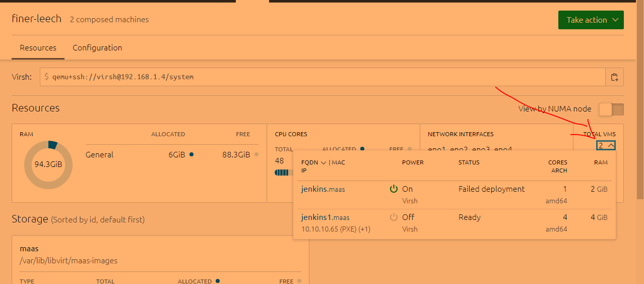
Task: Select the Resources tab
Action: [38, 48]
